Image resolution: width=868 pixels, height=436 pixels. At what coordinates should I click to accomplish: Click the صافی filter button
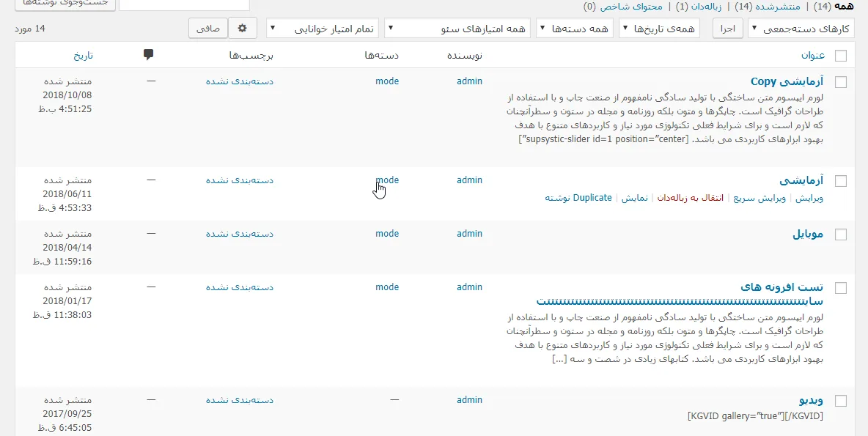pos(208,29)
